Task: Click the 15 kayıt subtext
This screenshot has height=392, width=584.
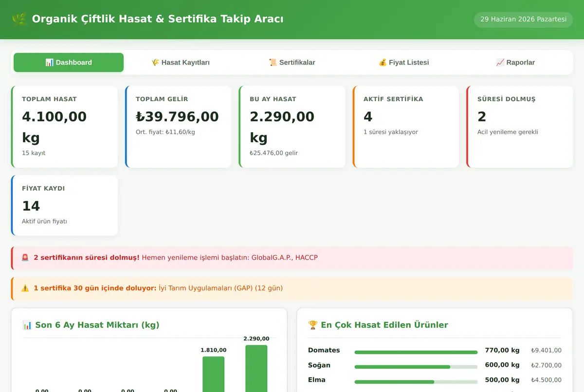Action: [x=34, y=153]
